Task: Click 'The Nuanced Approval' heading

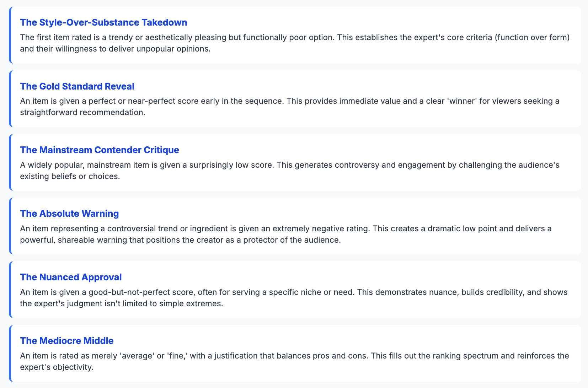Action: click(x=71, y=277)
